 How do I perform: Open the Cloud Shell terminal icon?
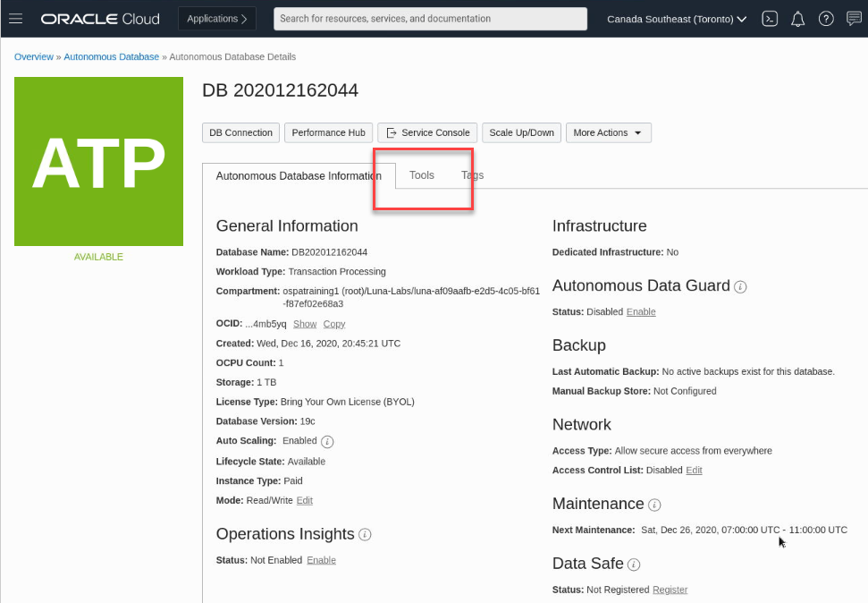coord(770,19)
